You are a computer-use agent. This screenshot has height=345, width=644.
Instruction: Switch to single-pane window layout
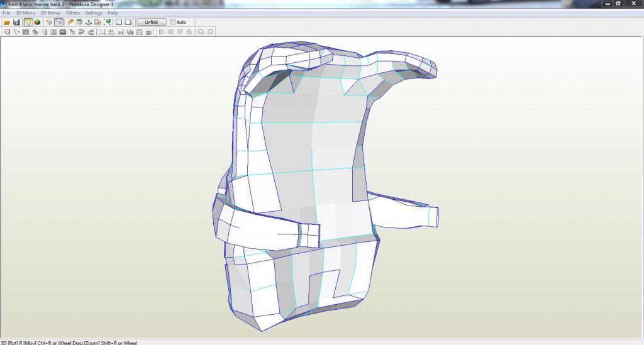[x=128, y=22]
